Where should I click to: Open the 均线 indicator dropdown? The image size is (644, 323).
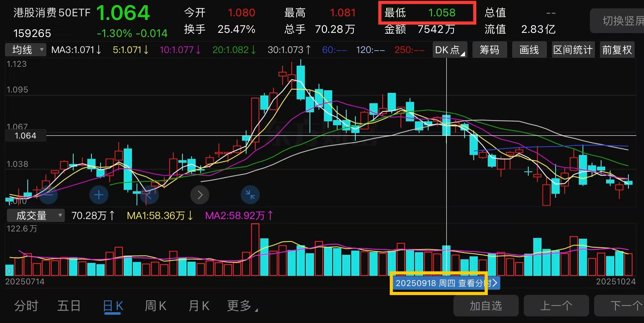point(26,50)
